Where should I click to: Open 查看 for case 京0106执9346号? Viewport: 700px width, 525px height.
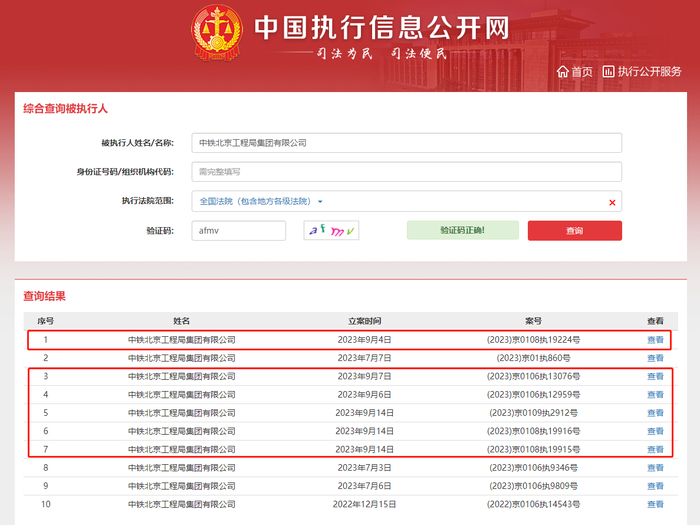click(x=655, y=468)
